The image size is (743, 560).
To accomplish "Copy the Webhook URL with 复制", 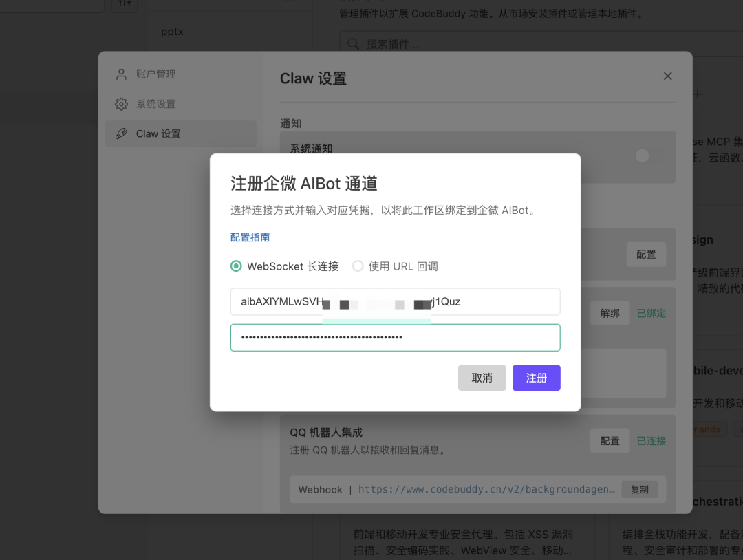I will click(x=640, y=489).
